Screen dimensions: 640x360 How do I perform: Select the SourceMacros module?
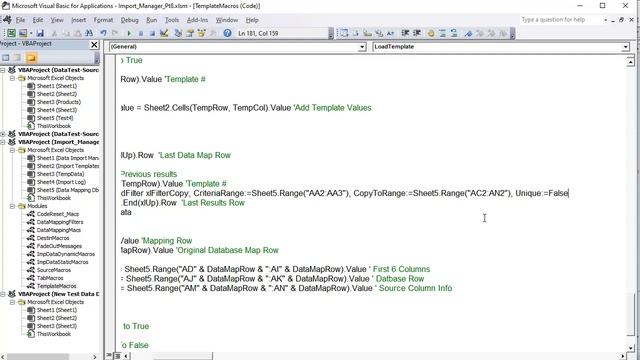pyautogui.click(x=54, y=270)
